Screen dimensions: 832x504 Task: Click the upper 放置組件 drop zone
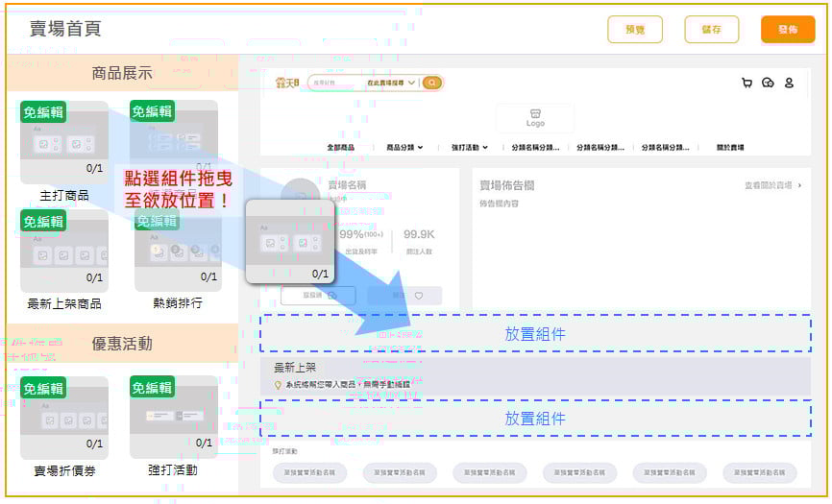(535, 334)
